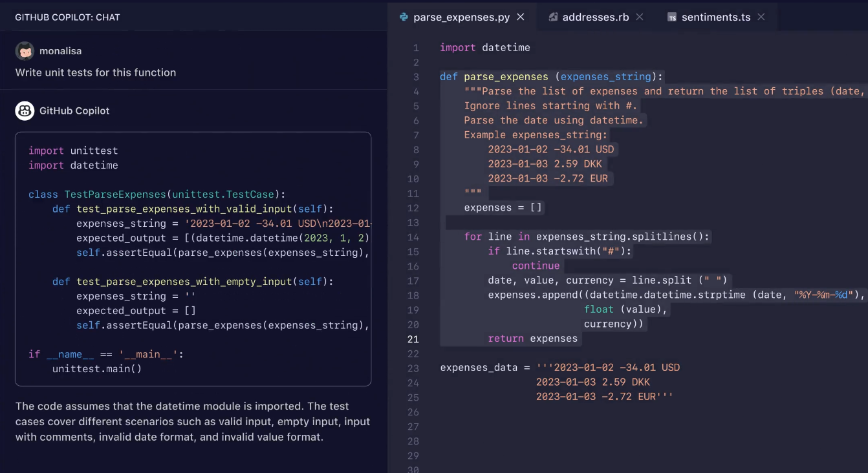The image size is (868, 473).
Task: Click the monalisa user avatar
Action: coord(25,51)
